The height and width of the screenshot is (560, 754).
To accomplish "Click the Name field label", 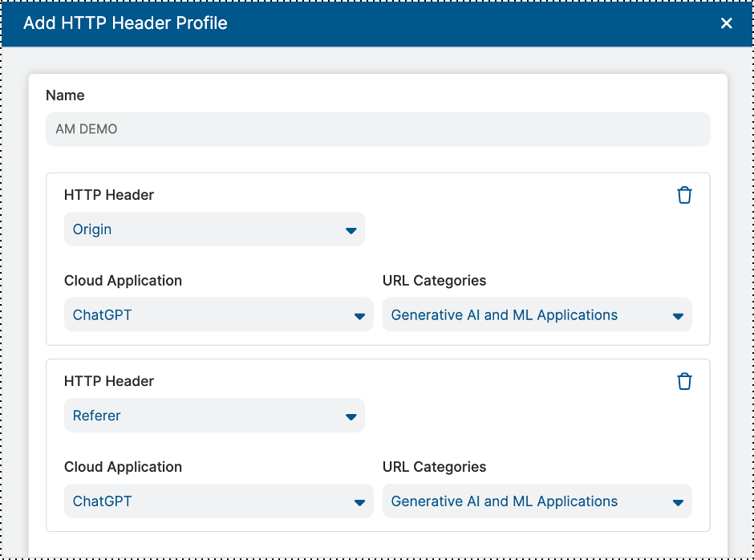I will [65, 95].
